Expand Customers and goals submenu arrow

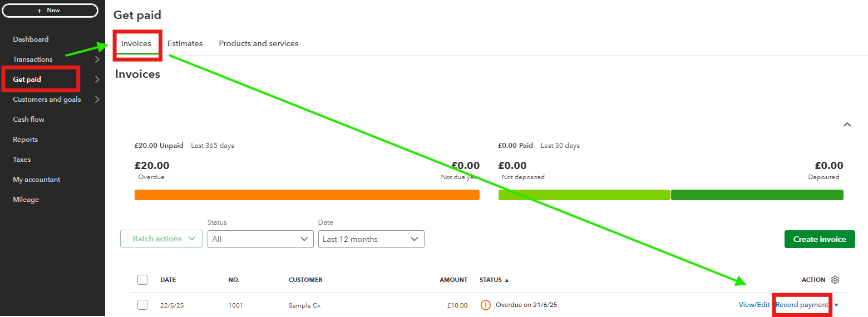pos(97,100)
